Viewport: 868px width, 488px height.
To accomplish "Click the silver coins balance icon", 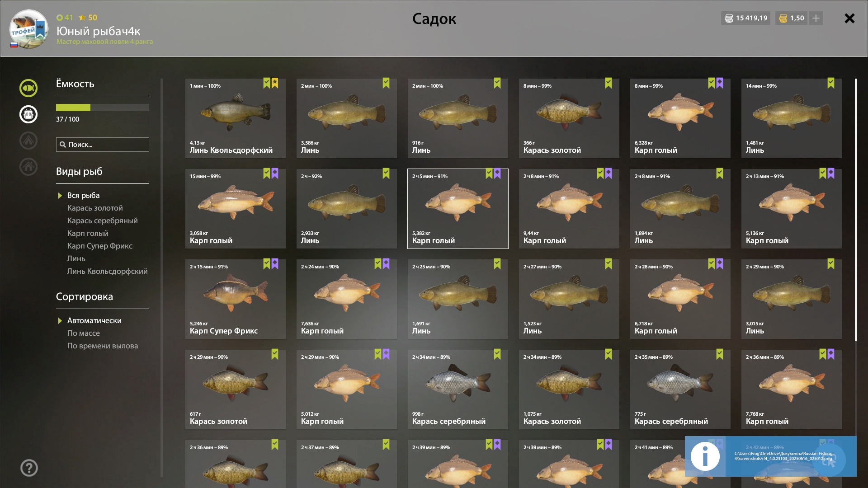I will [x=729, y=18].
